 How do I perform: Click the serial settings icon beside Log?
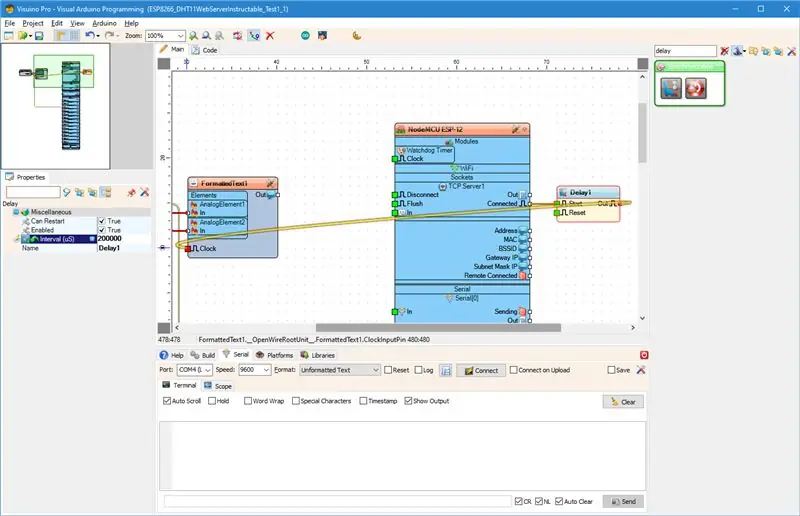coord(445,371)
